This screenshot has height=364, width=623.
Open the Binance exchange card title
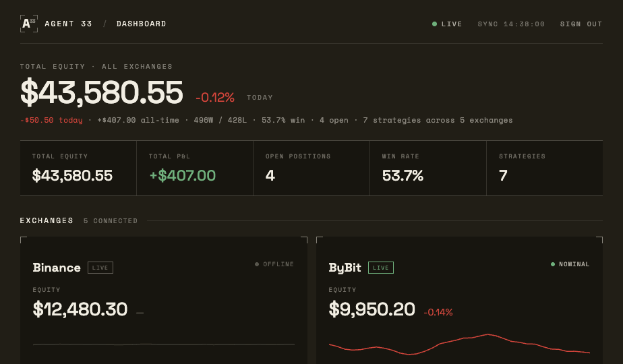tap(57, 268)
